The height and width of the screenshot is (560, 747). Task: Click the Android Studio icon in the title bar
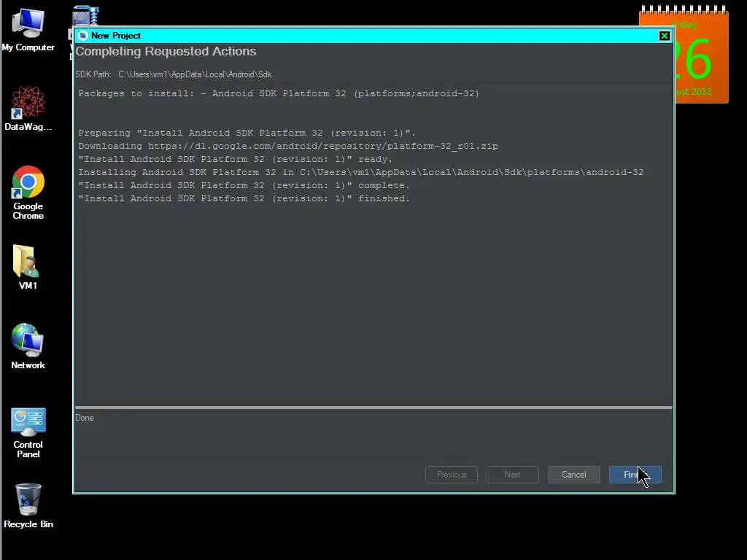click(83, 36)
